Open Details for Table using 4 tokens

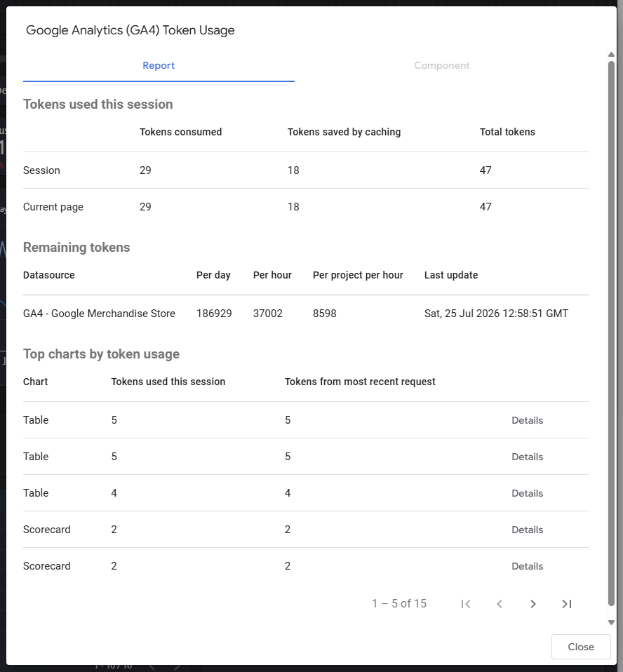(x=528, y=493)
